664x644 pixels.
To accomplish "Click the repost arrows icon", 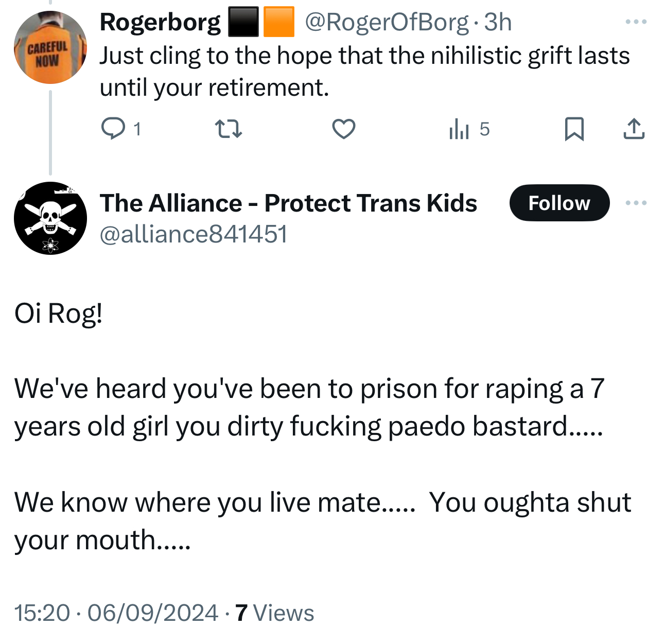I will click(228, 129).
